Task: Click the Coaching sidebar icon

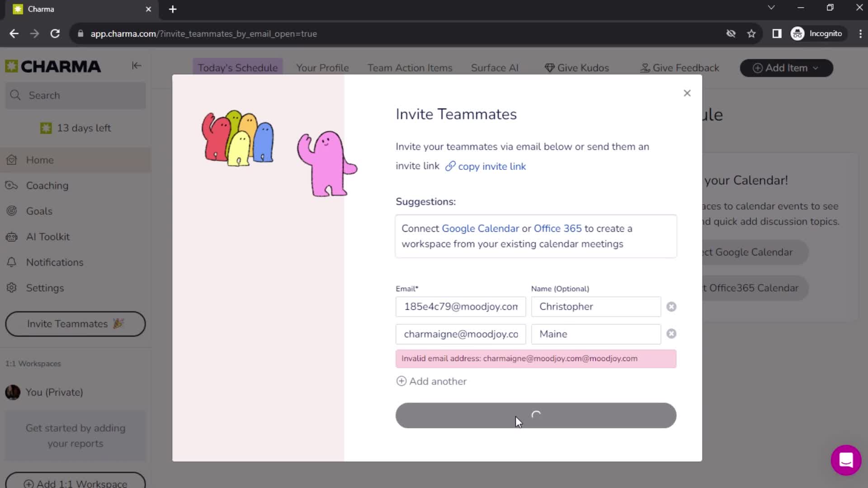Action: [12, 186]
